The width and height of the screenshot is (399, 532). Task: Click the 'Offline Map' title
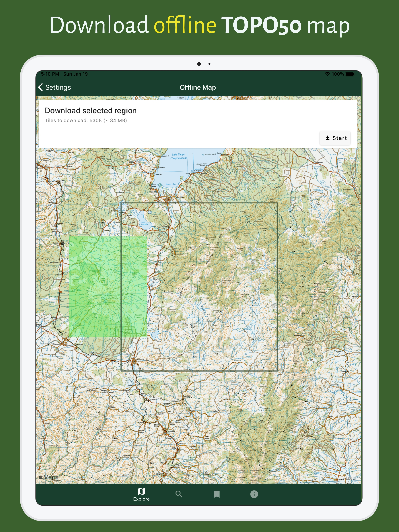click(x=198, y=87)
